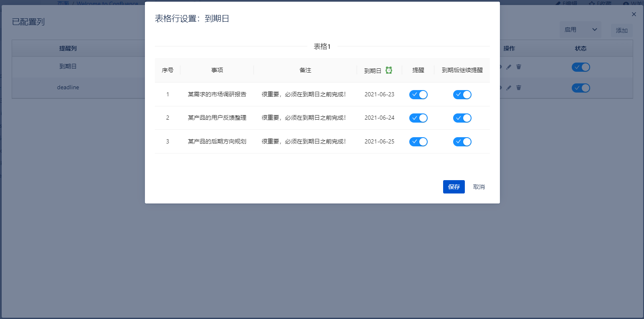Switch off 提醒 for row 3 后期方向规划
Image resolution: width=644 pixels, height=319 pixels.
click(x=418, y=142)
